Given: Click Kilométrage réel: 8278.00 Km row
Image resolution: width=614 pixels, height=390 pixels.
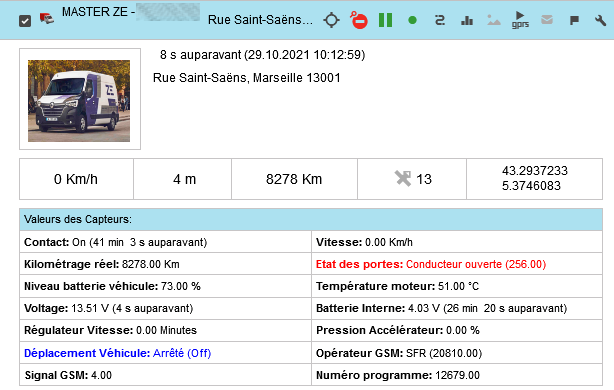Looking at the screenshot, I should click(x=165, y=264).
